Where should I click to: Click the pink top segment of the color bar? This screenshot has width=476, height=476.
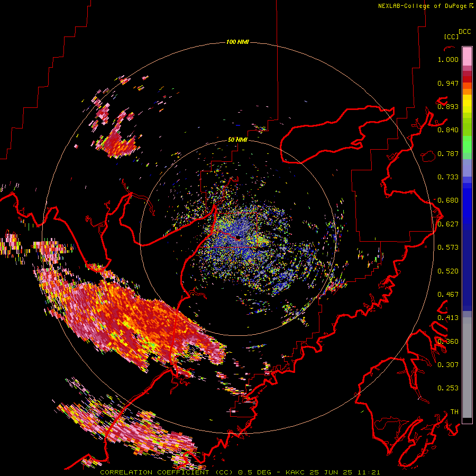[x=467, y=56]
